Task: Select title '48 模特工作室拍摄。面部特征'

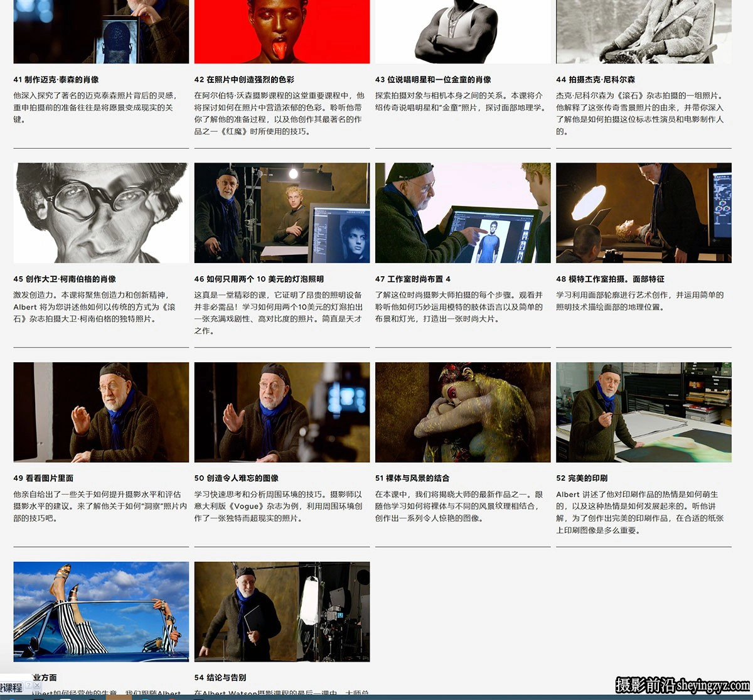Action: point(610,279)
